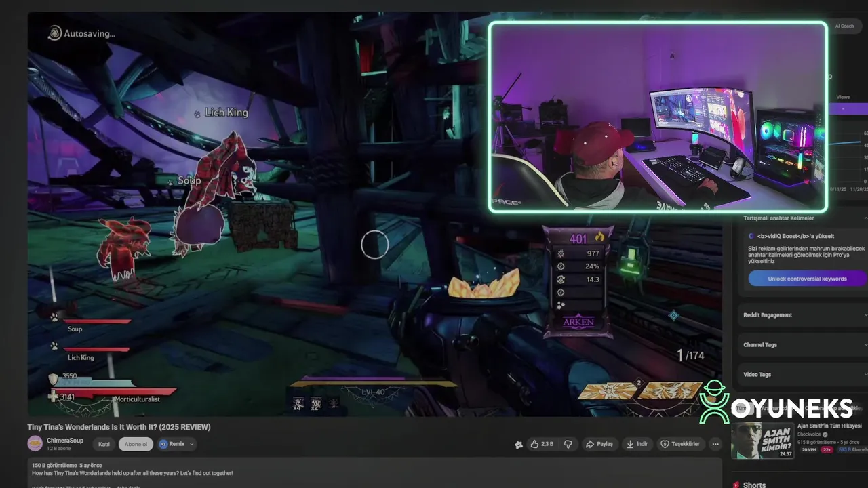Expand the Remix dropdown arrow

tap(192, 444)
